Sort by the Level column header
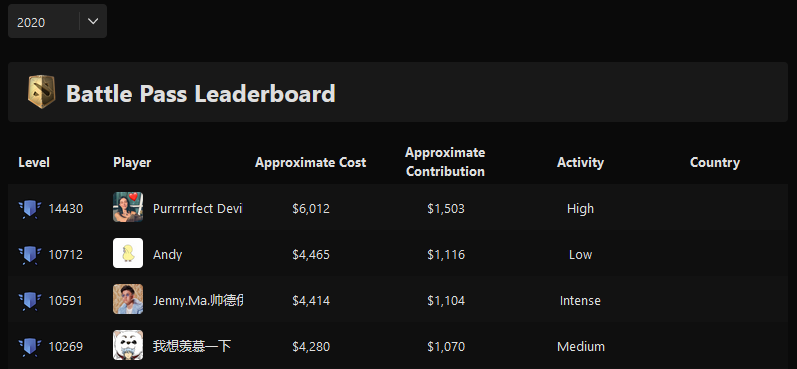The height and width of the screenshot is (369, 797). pos(34,163)
